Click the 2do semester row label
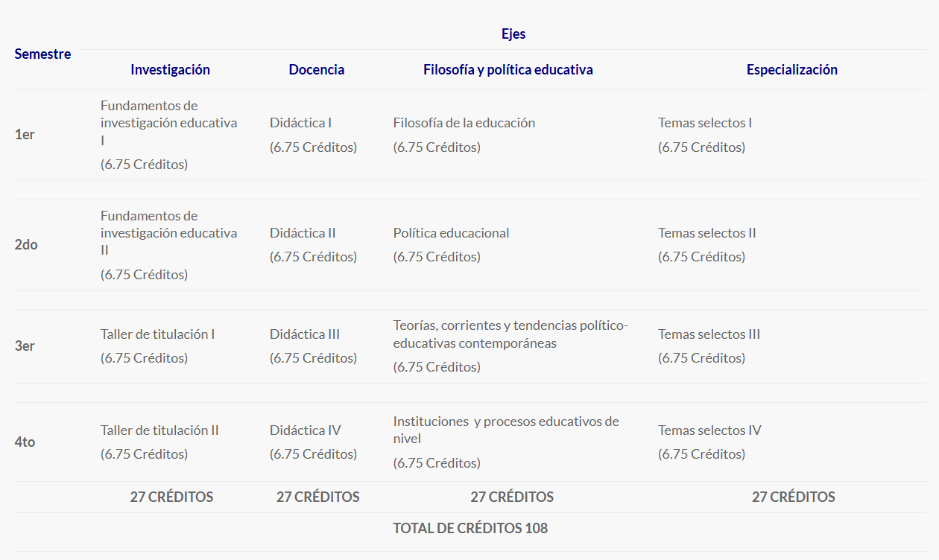This screenshot has height=560, width=939. pos(26,244)
